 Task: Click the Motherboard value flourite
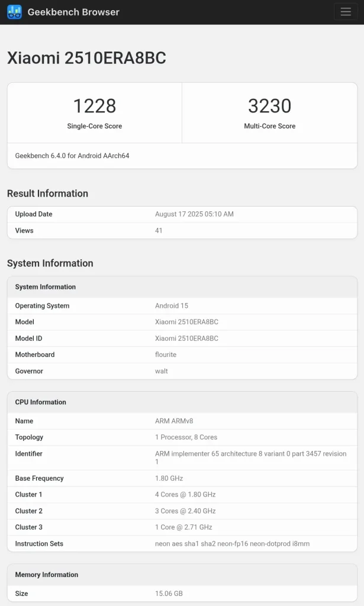tap(166, 355)
